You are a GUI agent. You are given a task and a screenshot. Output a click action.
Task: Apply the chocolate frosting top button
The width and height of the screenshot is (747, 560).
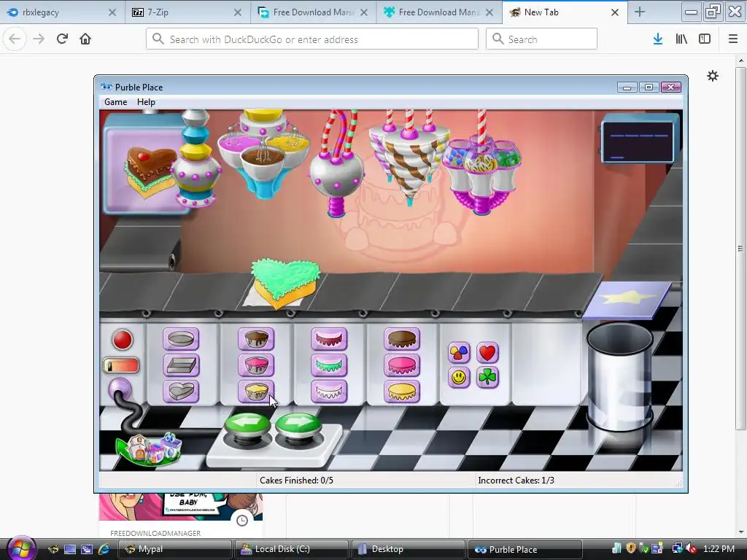pyautogui.click(x=402, y=339)
